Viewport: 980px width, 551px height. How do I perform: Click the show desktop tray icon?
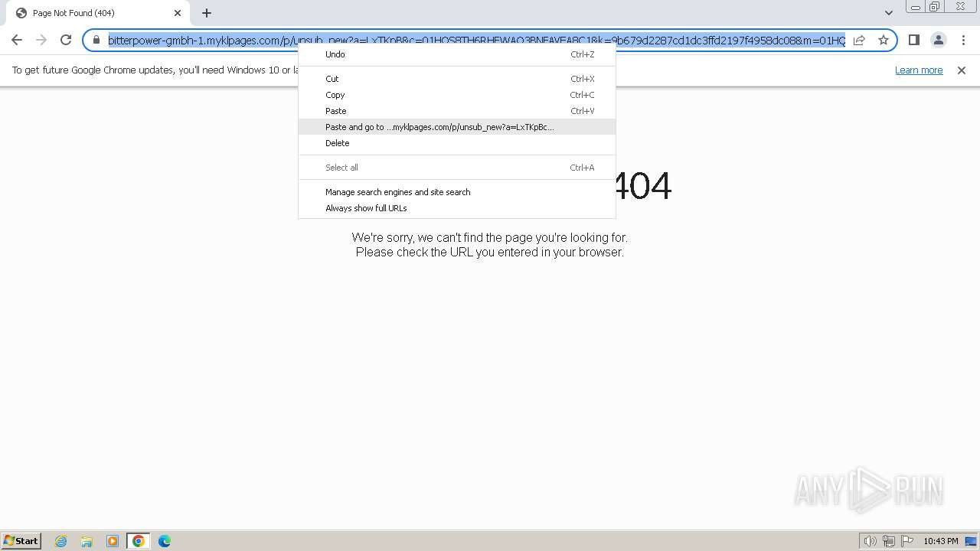click(971, 541)
